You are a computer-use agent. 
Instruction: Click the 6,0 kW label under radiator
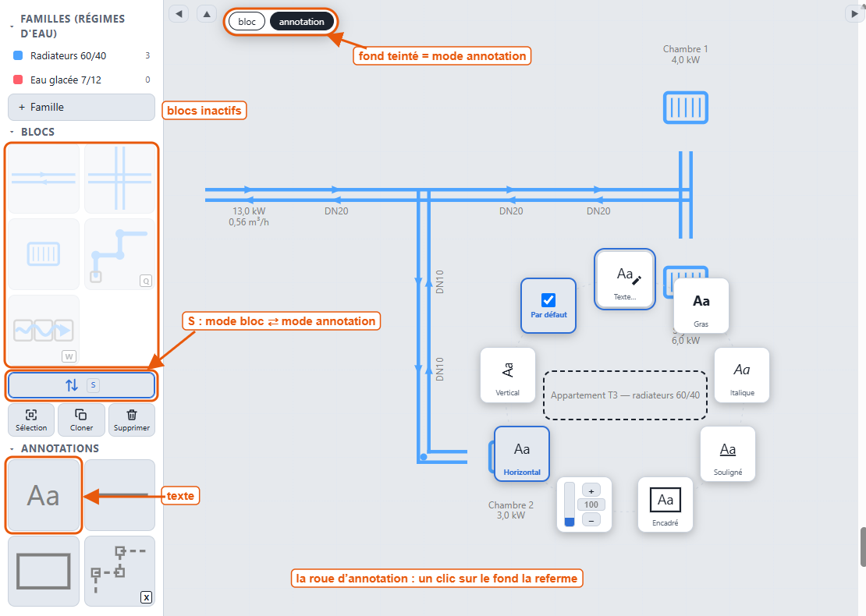point(686,341)
